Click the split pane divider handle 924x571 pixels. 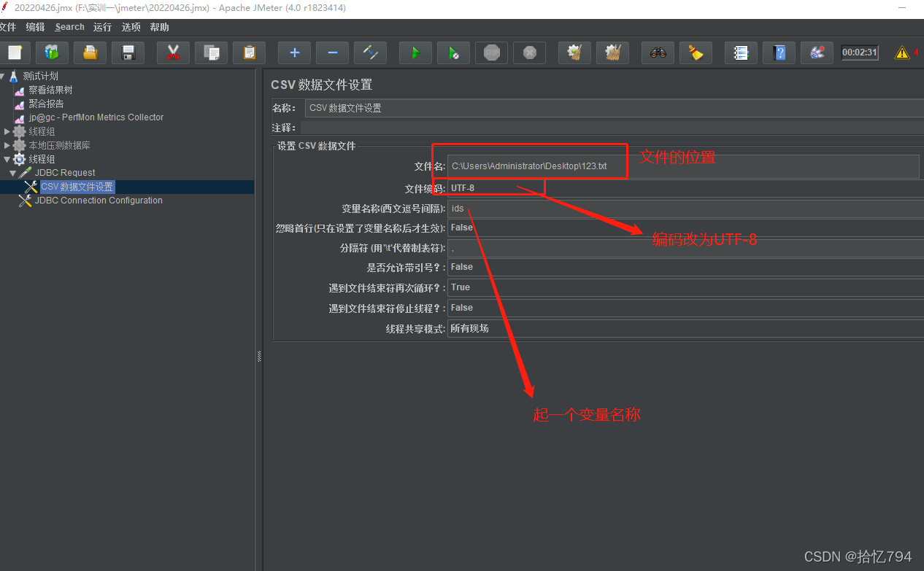(259, 356)
